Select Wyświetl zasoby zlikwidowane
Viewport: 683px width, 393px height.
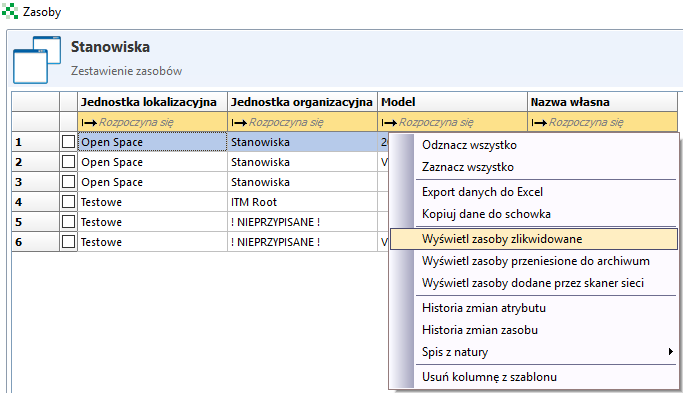coord(534,239)
